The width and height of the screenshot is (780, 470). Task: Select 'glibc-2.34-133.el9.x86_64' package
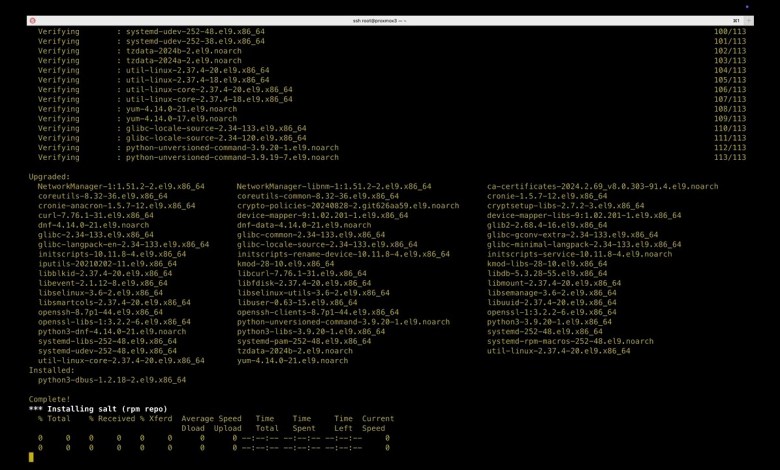coord(96,235)
